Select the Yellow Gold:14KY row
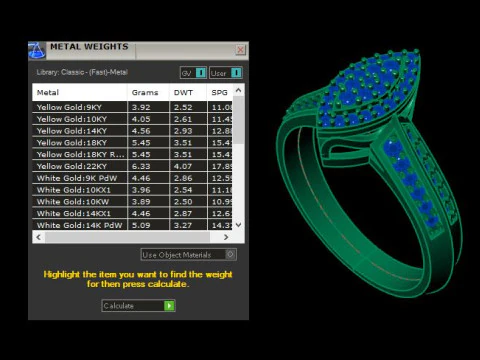 click(x=132, y=131)
